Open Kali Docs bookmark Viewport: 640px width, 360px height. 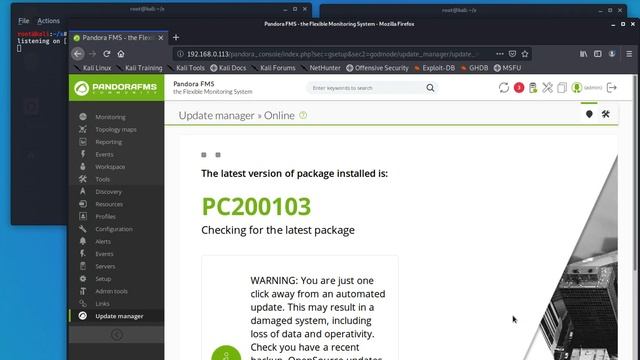pyautogui.click(x=228, y=68)
